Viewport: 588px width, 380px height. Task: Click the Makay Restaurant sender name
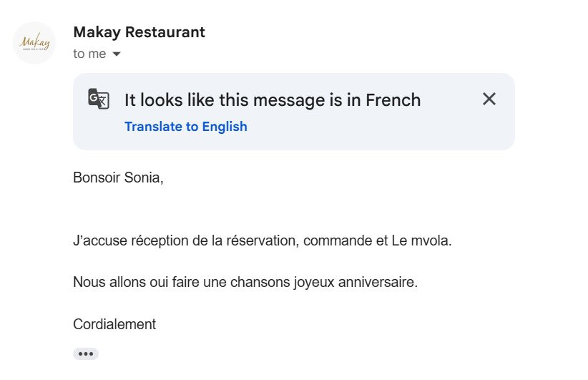point(139,32)
